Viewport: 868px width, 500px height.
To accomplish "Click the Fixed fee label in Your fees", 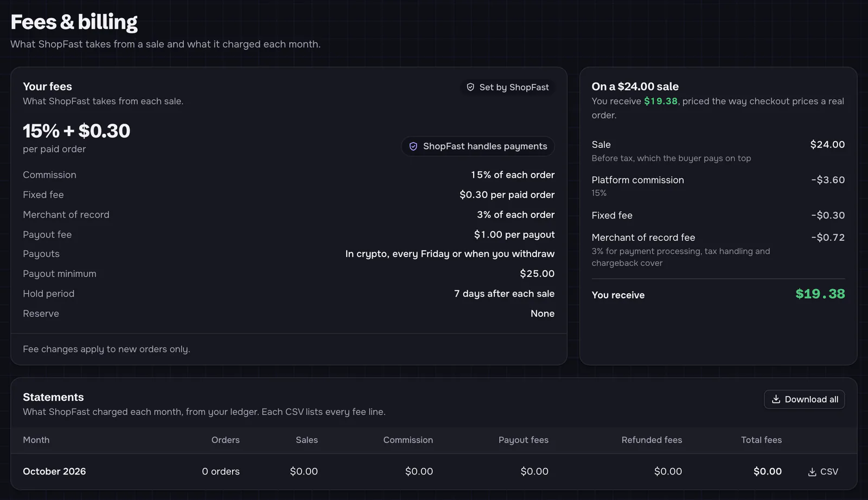I will 43,195.
